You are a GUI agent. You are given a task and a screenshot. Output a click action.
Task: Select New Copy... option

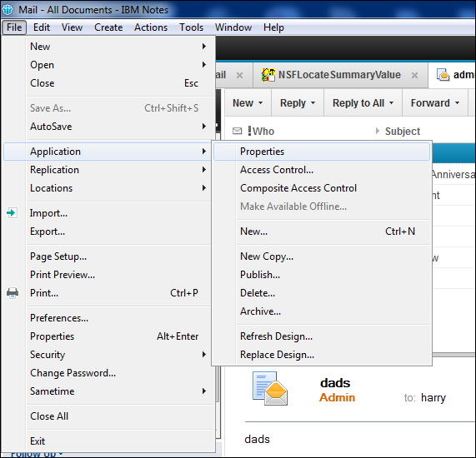pos(322,256)
